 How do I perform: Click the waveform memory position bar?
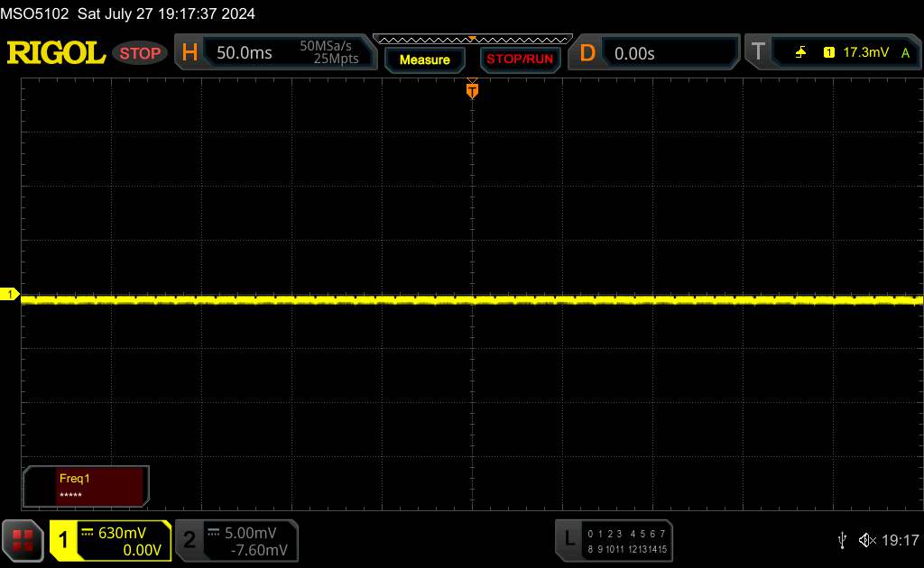coord(473,40)
